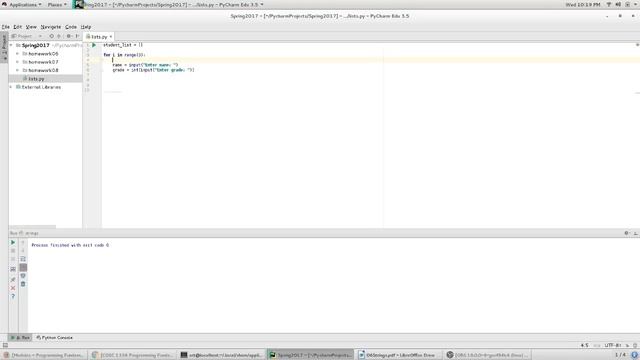Expand the External Libraries node

11,87
